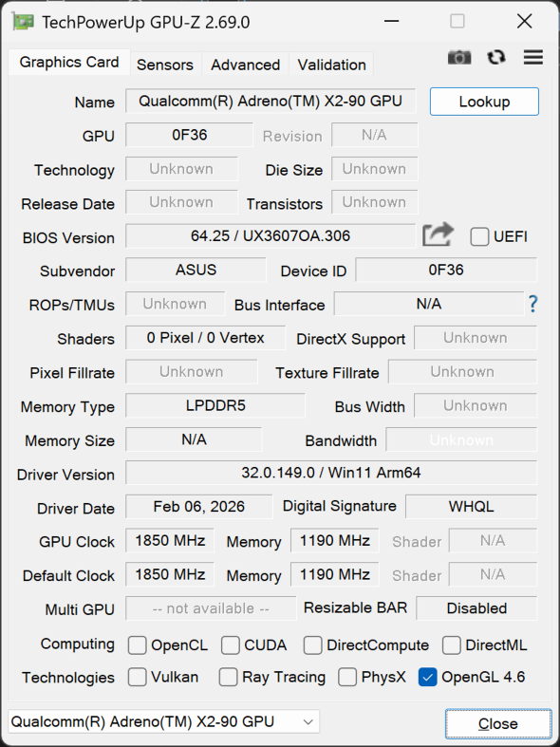The height and width of the screenshot is (747, 560).
Task: Switch to the Sensors tab
Action: pyautogui.click(x=165, y=65)
